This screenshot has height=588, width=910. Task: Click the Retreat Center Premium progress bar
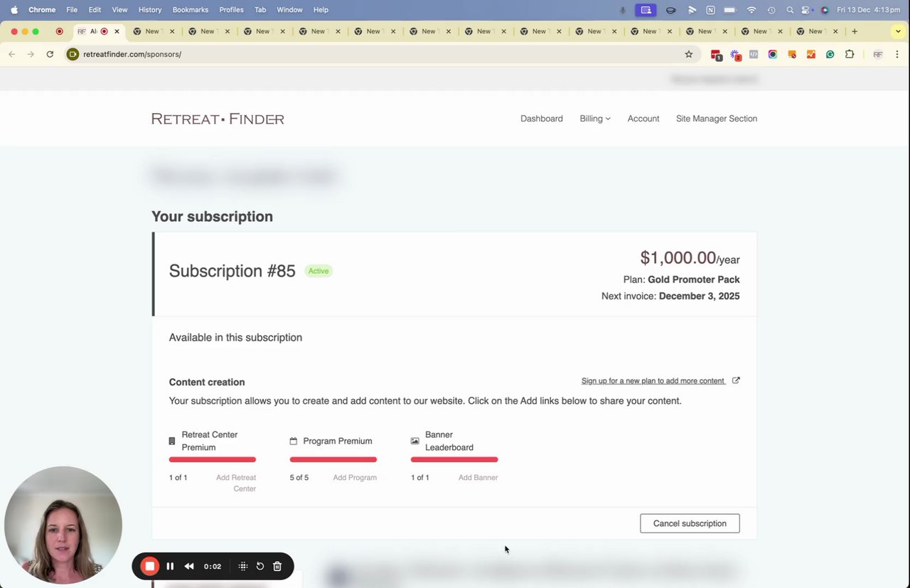tap(213, 460)
